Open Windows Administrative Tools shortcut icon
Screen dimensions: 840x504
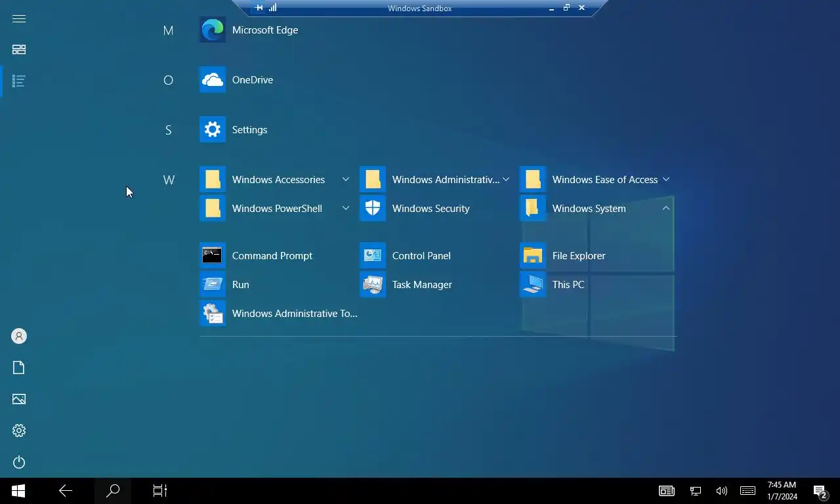tap(213, 314)
